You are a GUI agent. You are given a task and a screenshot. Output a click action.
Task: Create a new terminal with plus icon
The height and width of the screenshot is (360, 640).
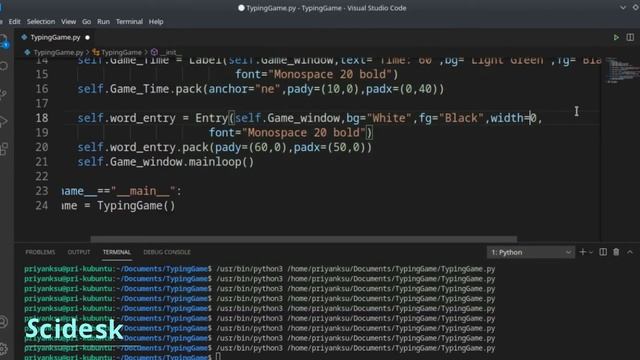tap(582, 252)
